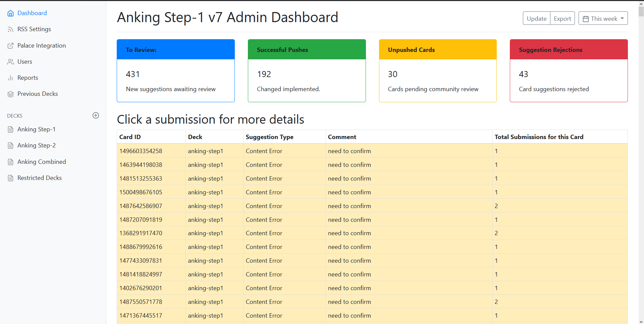The width and height of the screenshot is (644, 324).
Task: Click the Previous Decks layers icon
Action: pos(11,94)
